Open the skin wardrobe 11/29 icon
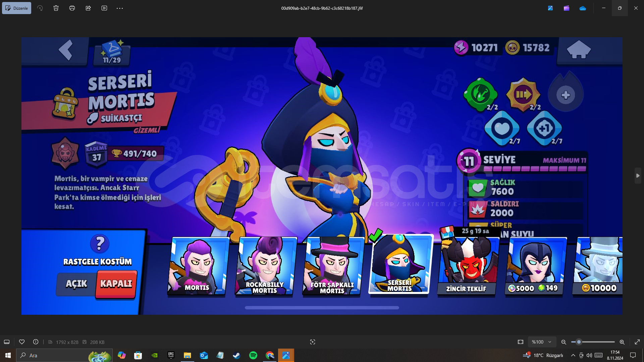Screen dimensions: 644x362 coord(112,52)
